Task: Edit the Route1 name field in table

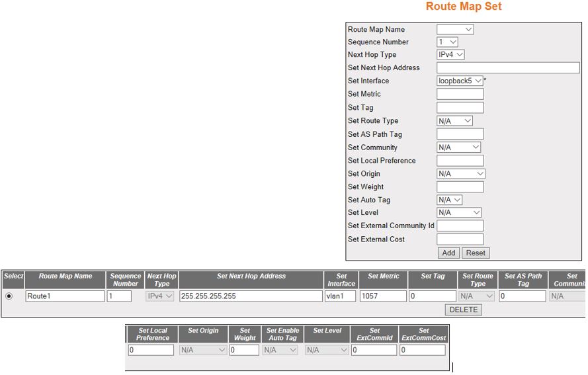Action: 65,296
